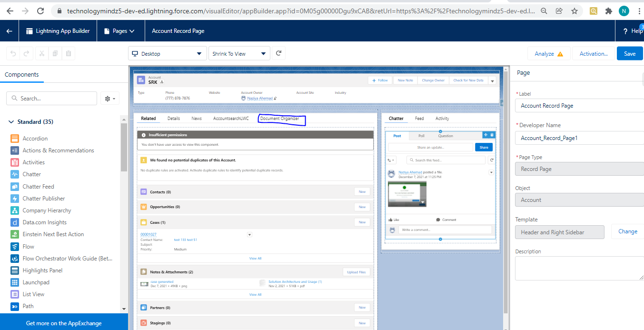Open the Desktop form factor dropdown
This screenshot has width=644, height=330.
(167, 54)
